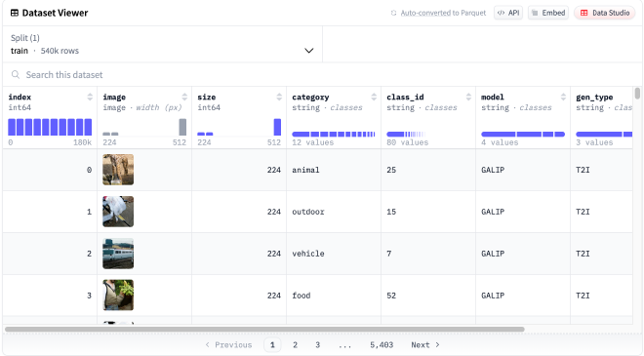Focus the Search this dataset field

[x=322, y=75]
